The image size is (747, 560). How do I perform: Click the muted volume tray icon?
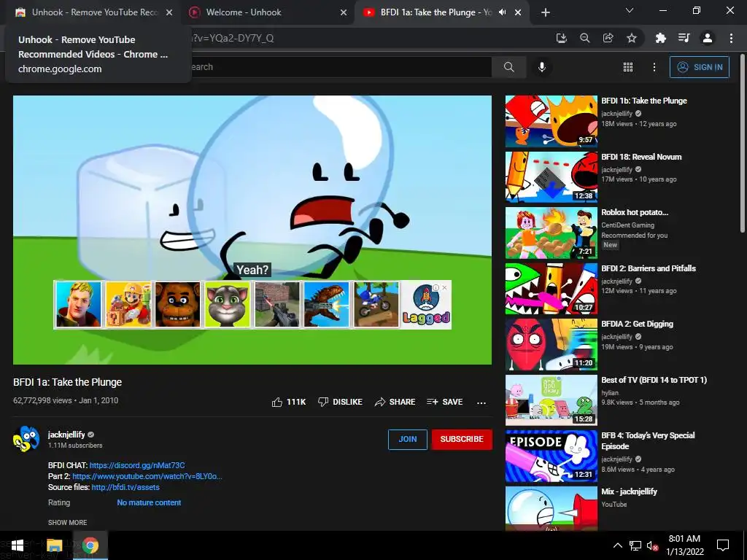(651, 545)
